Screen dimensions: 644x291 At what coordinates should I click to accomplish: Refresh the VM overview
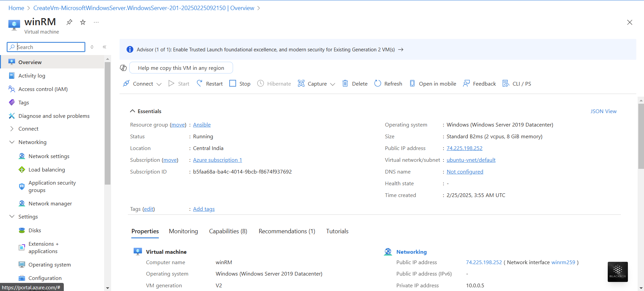click(x=388, y=84)
